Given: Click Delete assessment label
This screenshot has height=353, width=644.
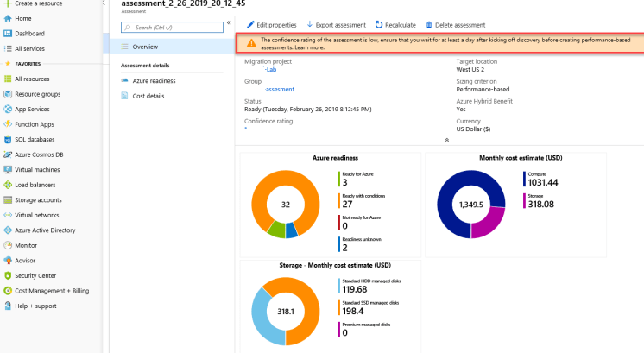Looking at the screenshot, I should point(460,25).
